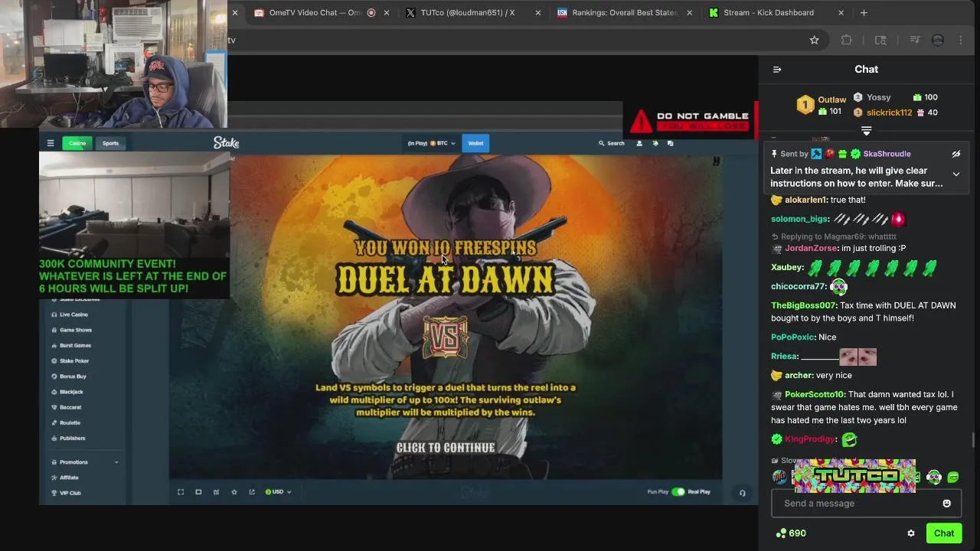Click the 690 channel points balance
Viewport: 980px width, 551px height.
tap(791, 533)
